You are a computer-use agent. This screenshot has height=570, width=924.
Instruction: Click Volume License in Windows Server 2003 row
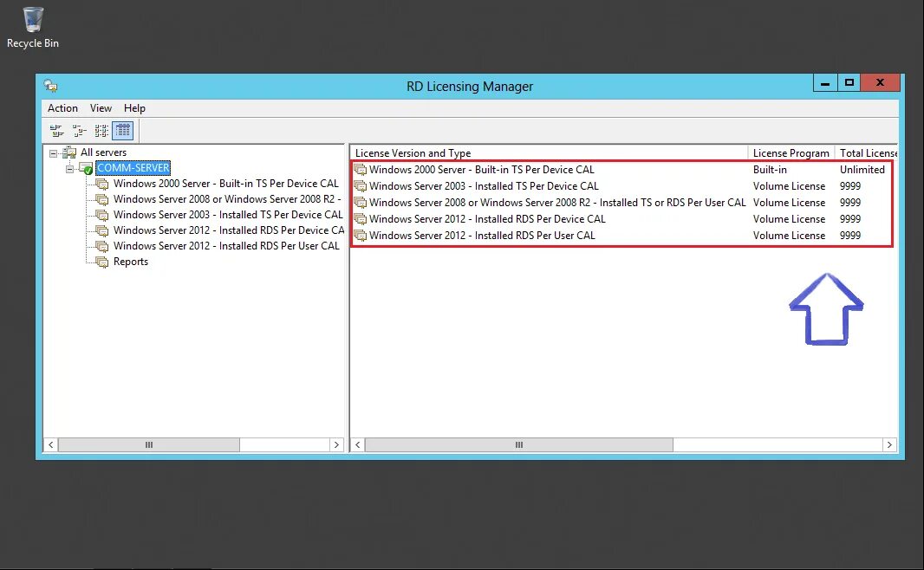click(x=789, y=186)
